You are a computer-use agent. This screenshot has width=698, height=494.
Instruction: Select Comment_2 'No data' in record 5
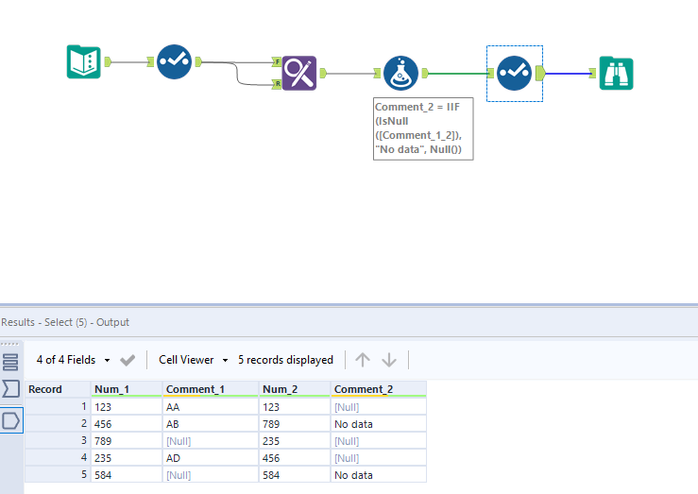(x=378, y=475)
